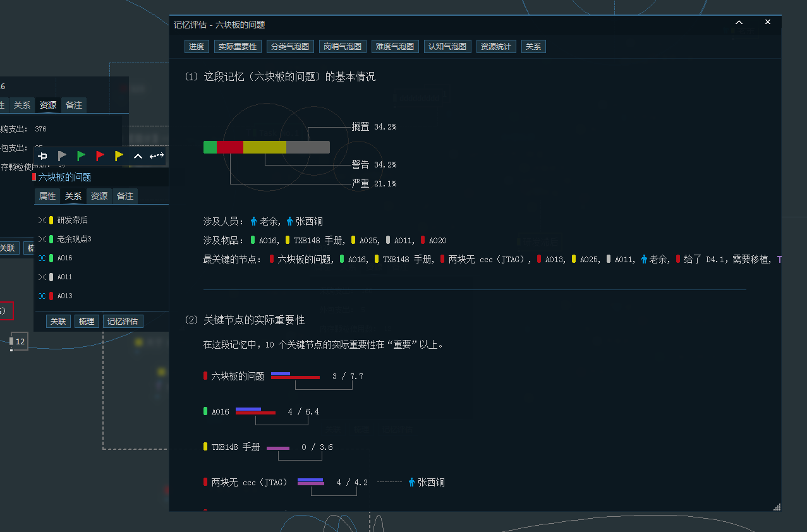807x532 pixels.
Task: Select the green flag marker
Action: point(81,156)
